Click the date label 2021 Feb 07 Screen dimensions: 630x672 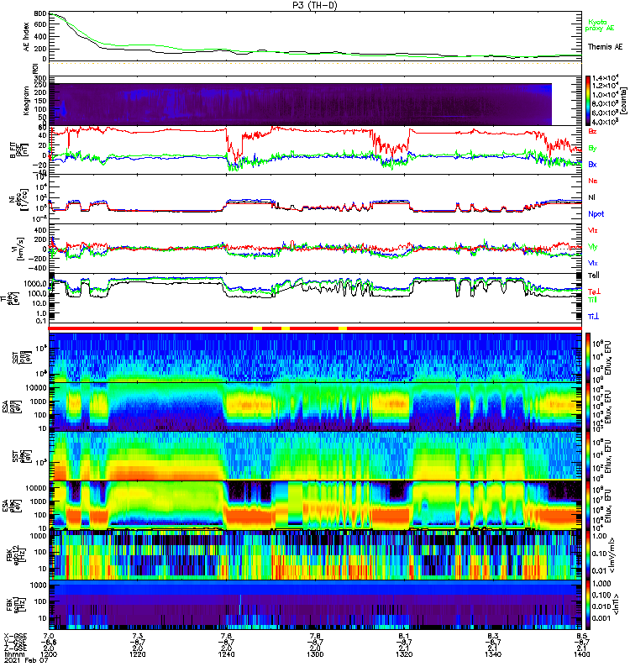[26, 661]
